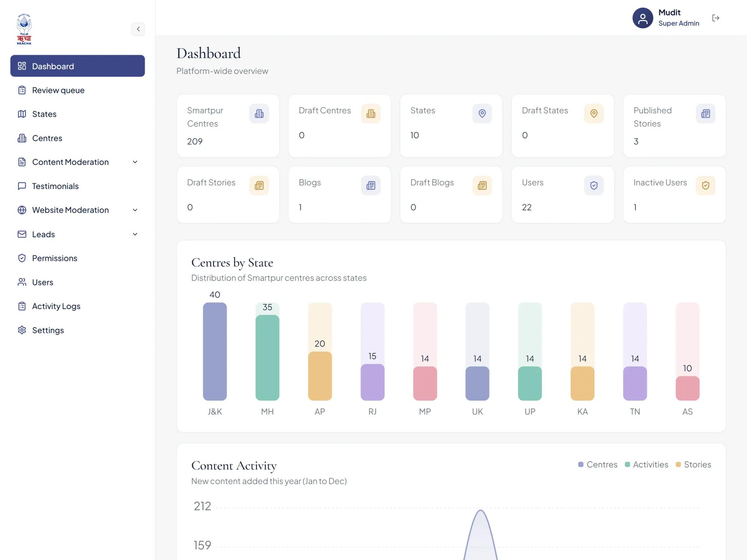Collapse the sidebar with the chevron button
747x560 pixels.
click(x=138, y=29)
